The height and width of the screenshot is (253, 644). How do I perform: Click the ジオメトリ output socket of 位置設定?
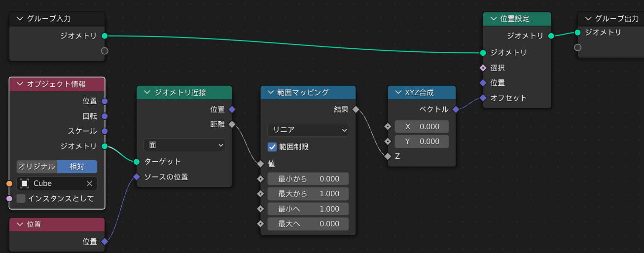coord(551,36)
